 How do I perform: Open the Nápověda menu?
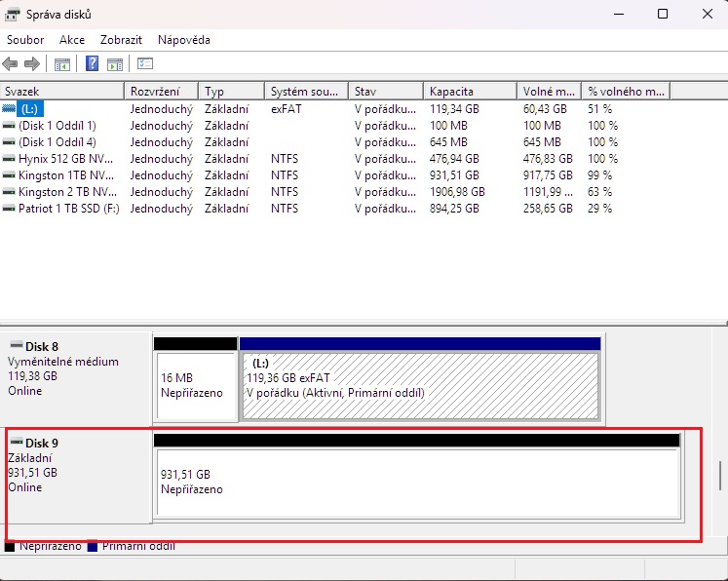click(184, 40)
